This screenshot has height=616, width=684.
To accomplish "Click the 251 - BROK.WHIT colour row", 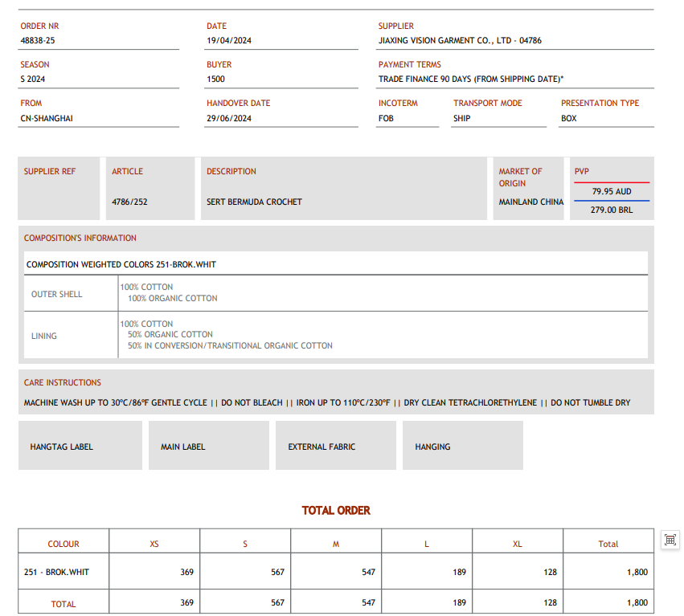I will pos(56,572).
